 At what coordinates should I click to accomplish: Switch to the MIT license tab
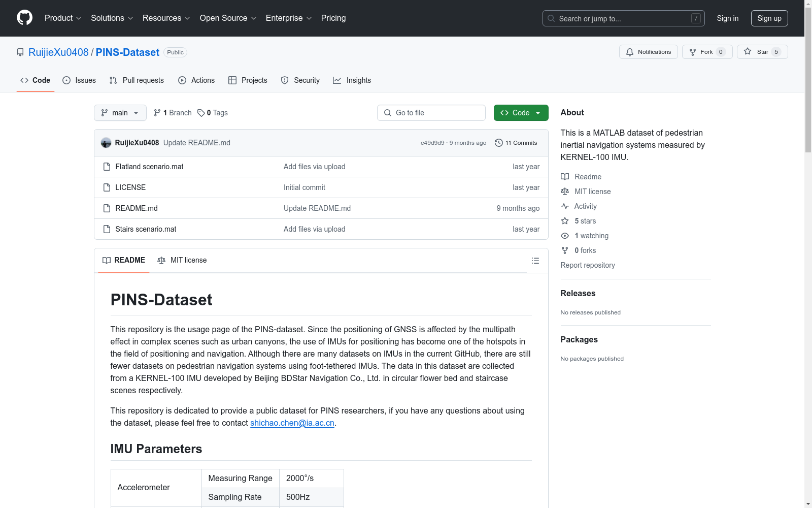click(182, 260)
